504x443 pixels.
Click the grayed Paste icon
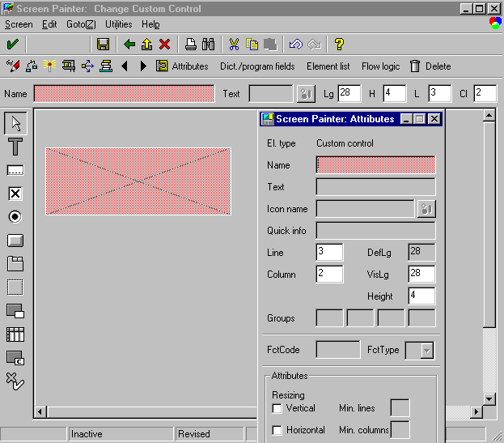tap(270, 44)
